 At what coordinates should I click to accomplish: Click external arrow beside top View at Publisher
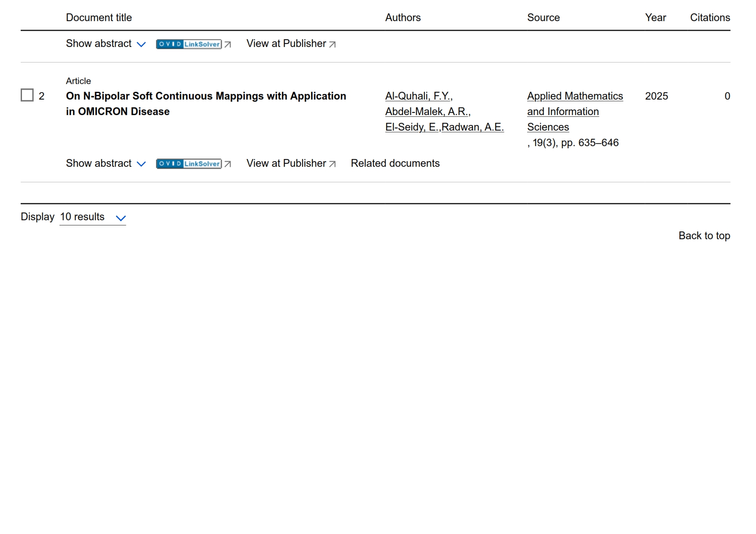332,44
